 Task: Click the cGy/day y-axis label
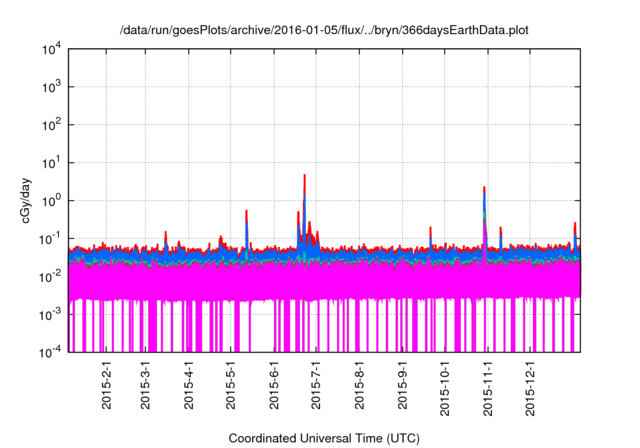(x=25, y=200)
